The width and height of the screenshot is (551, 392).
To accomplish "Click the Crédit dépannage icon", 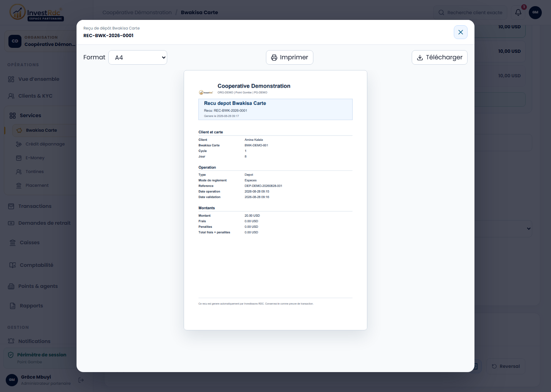I will point(19,144).
